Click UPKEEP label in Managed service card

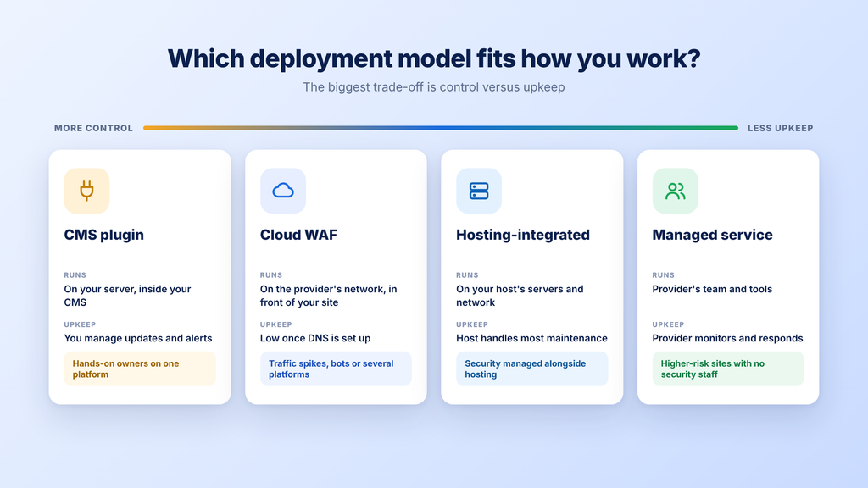pos(668,324)
